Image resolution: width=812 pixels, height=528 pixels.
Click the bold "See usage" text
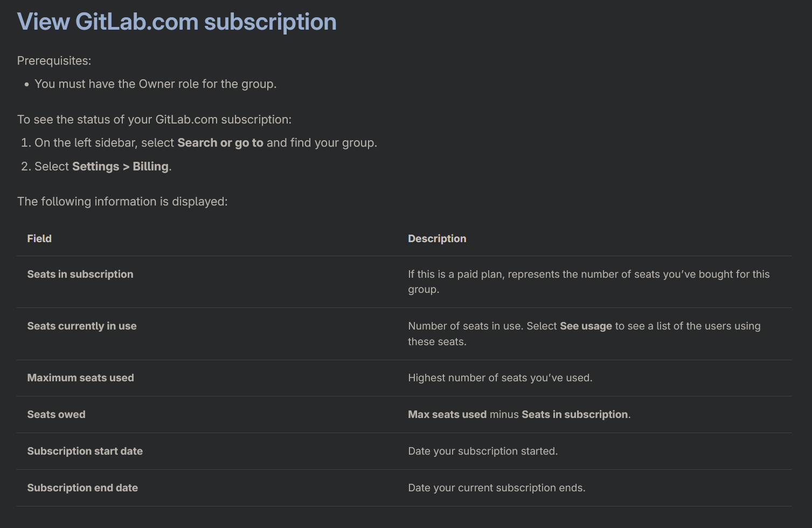[x=586, y=326]
